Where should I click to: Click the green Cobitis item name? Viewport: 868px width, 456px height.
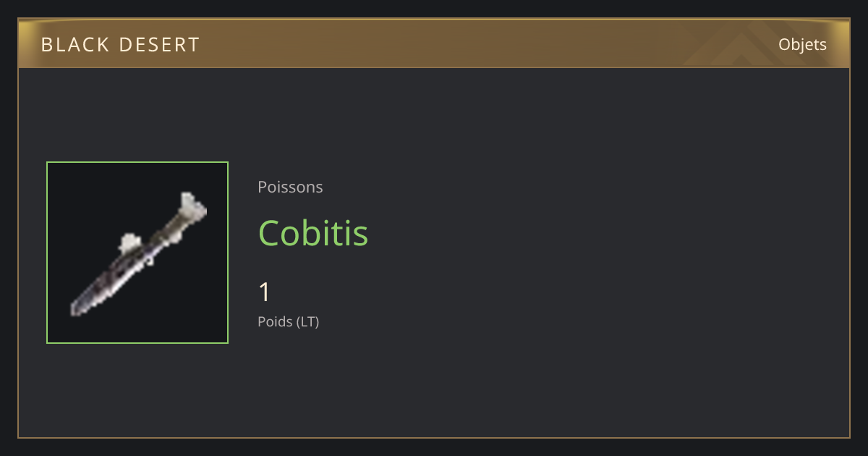tap(313, 233)
